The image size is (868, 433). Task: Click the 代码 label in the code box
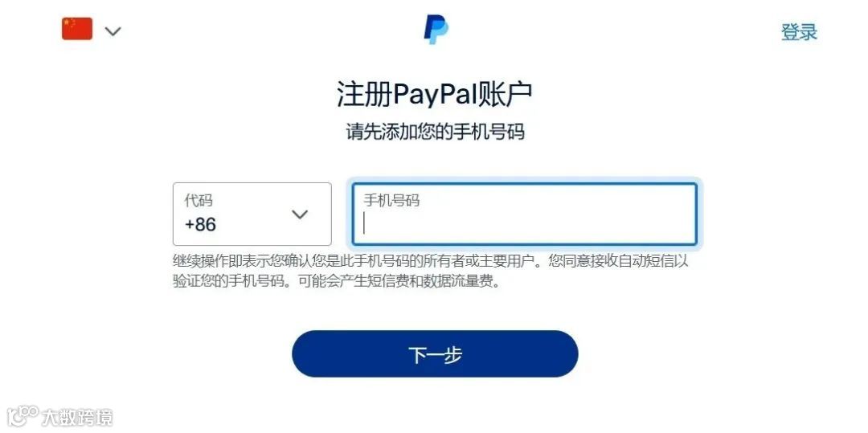coord(199,200)
